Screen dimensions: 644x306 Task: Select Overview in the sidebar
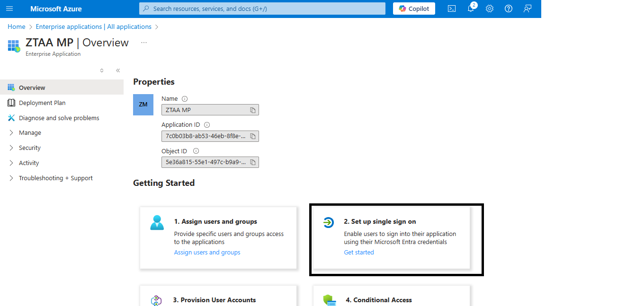[x=62, y=87]
